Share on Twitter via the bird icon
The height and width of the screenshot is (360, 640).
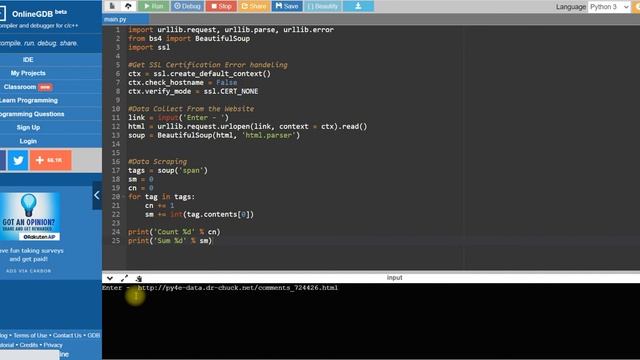tap(18, 160)
